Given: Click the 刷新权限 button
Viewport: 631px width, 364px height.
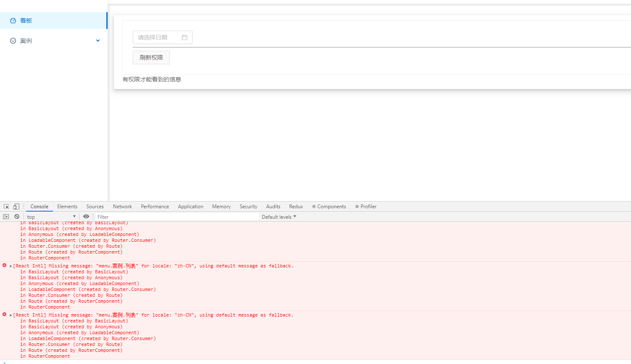Looking at the screenshot, I should pyautogui.click(x=151, y=58).
